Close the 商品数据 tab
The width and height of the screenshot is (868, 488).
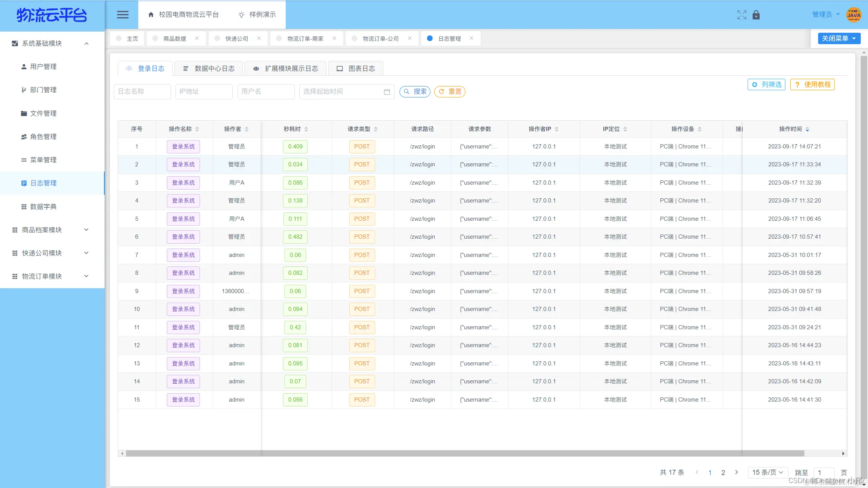point(197,38)
